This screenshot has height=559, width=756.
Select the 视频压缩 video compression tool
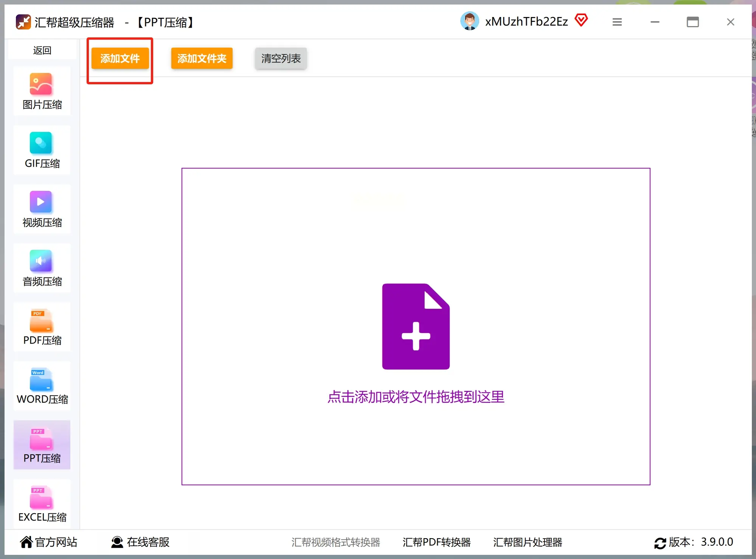coord(42,209)
